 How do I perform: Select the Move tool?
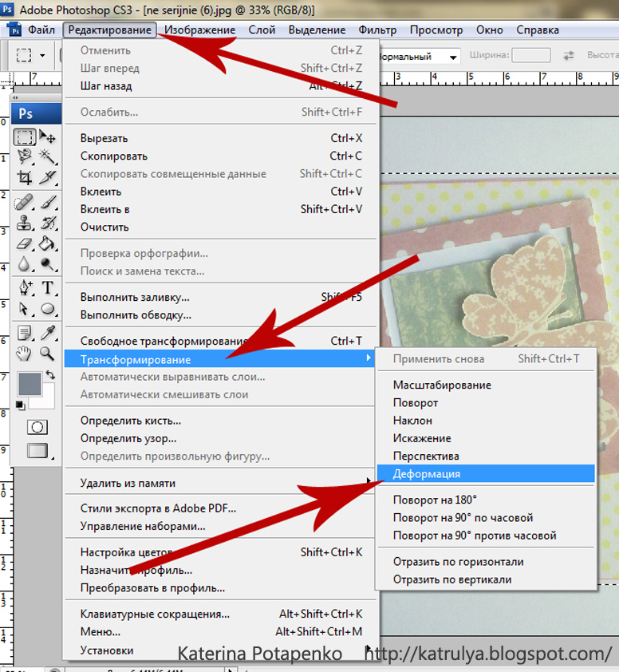click(x=48, y=136)
